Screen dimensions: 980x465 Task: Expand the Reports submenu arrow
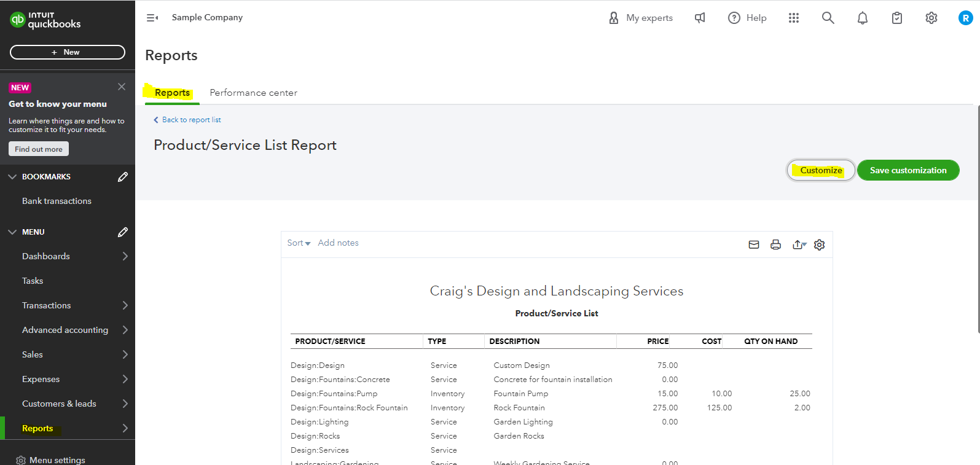coord(125,428)
